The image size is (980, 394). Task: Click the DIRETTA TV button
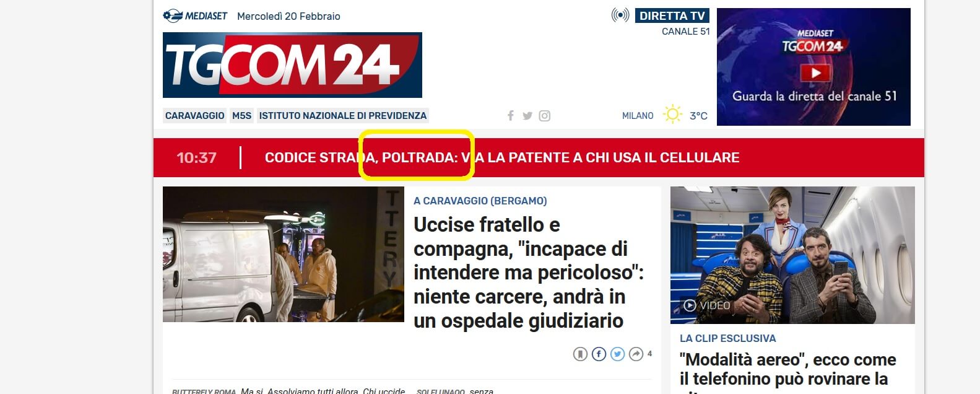coord(672,15)
